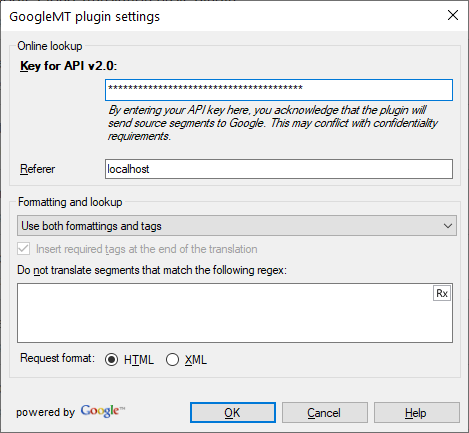Click the Referer label
The height and width of the screenshot is (433, 469).
tap(37, 169)
